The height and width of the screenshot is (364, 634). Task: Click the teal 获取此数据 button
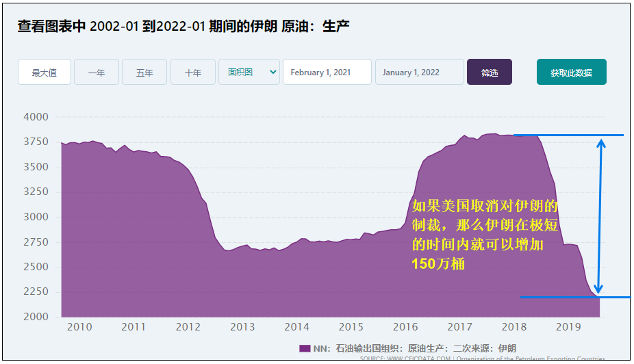571,72
